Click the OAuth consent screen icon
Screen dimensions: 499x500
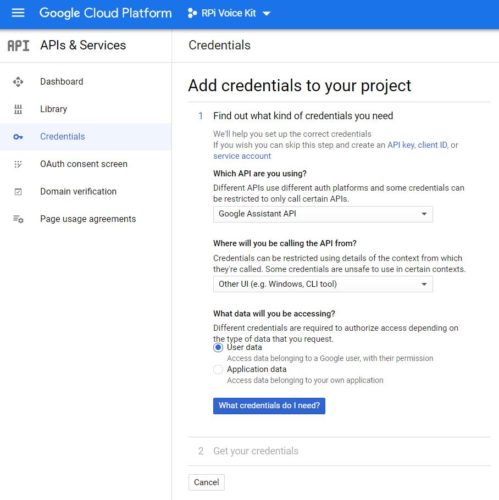18,164
